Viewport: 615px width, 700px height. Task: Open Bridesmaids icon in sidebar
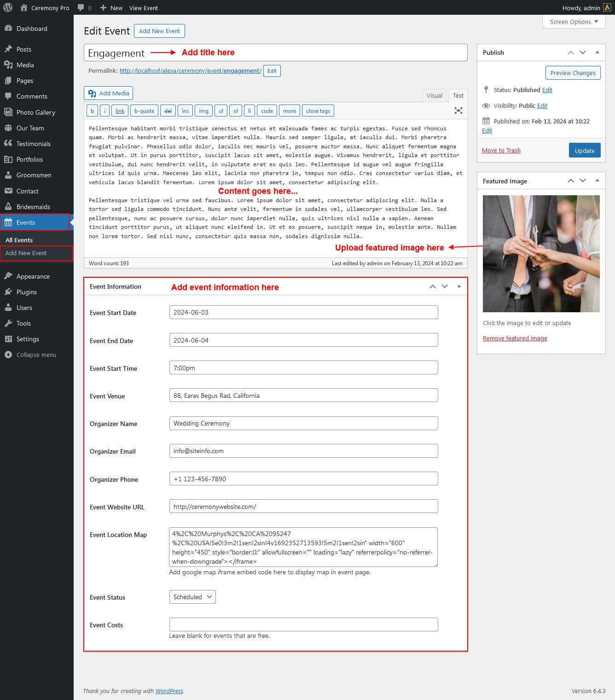(x=8, y=207)
